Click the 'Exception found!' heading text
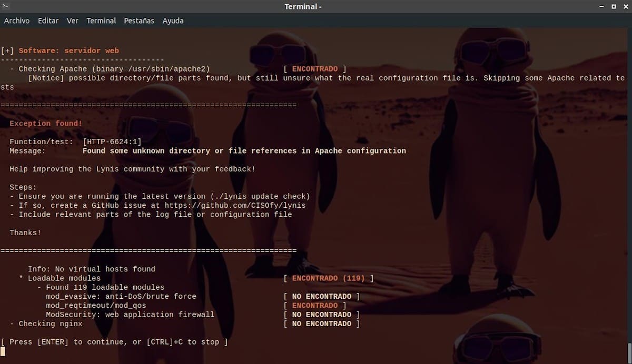This screenshot has height=364, width=632. tap(46, 123)
